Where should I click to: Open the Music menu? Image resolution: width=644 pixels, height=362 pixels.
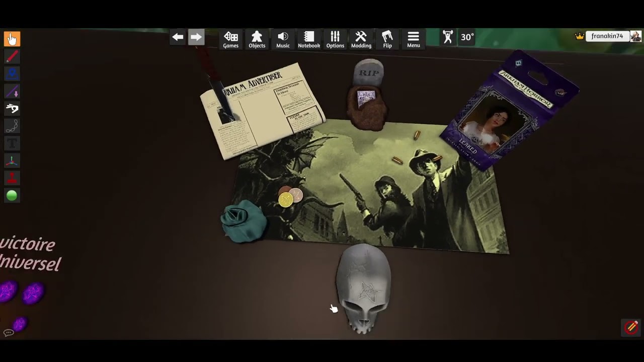283,39
